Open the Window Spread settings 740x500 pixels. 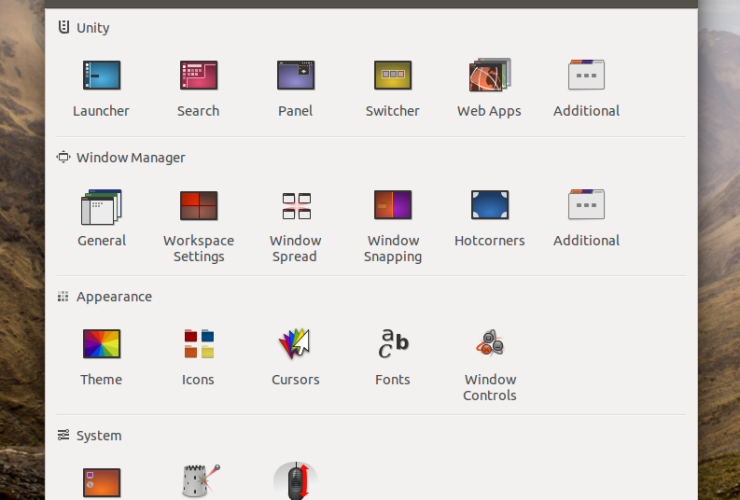click(x=295, y=206)
